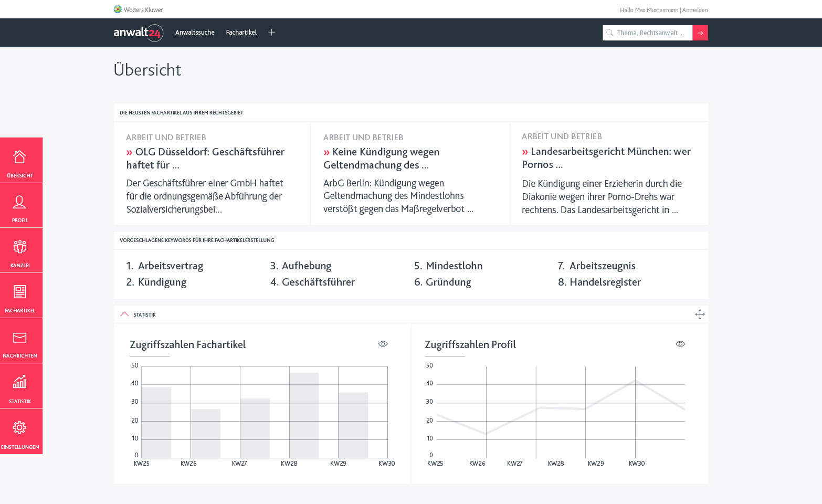Open the Fachartikel sidebar icon
The height and width of the screenshot is (504, 822).
click(20, 292)
